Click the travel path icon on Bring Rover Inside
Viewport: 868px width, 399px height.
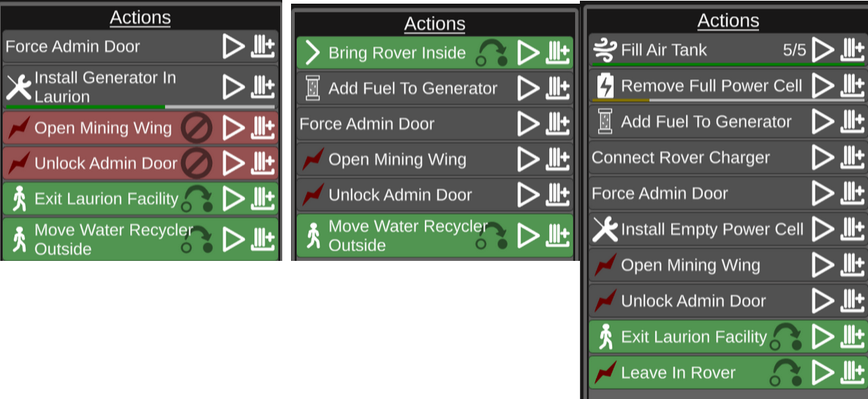(x=492, y=53)
